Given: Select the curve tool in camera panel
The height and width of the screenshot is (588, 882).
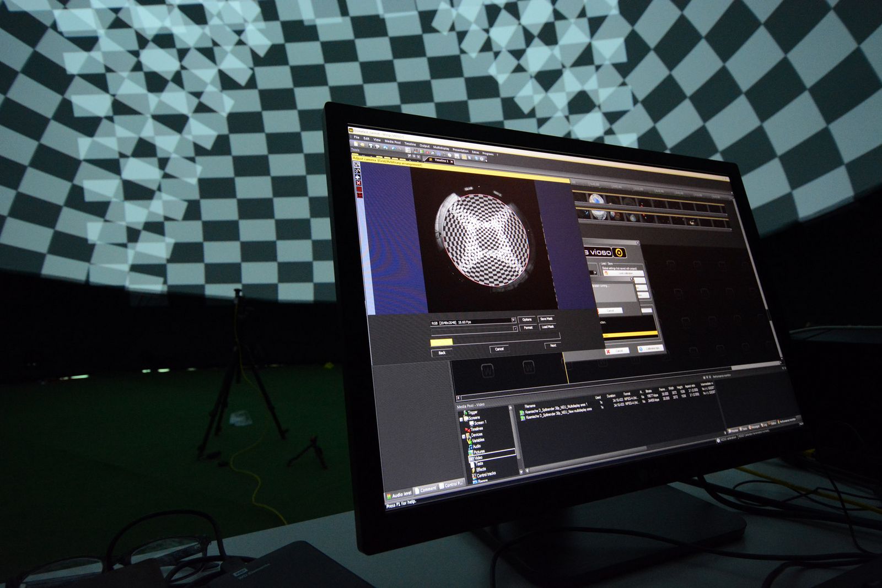Looking at the screenshot, I should (357, 165).
